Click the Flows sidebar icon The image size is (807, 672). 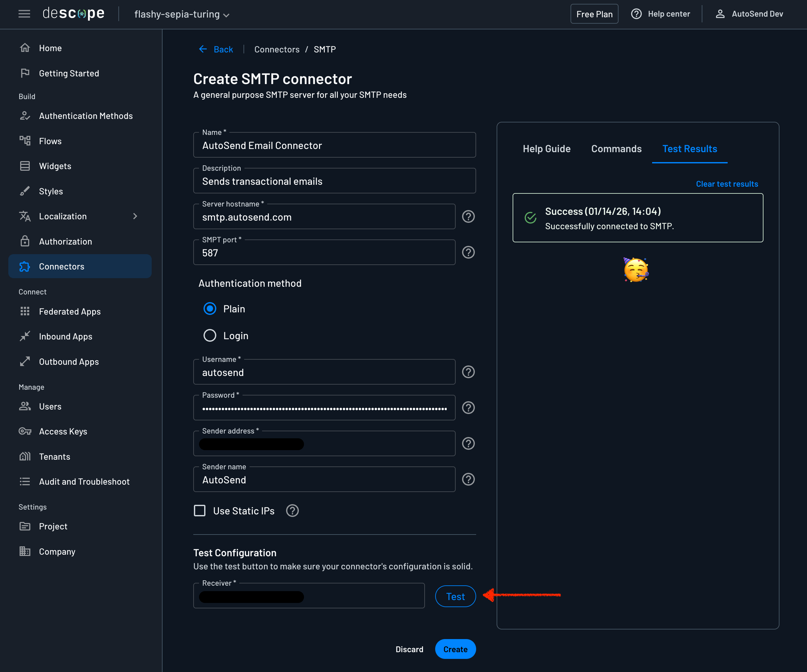pos(25,141)
